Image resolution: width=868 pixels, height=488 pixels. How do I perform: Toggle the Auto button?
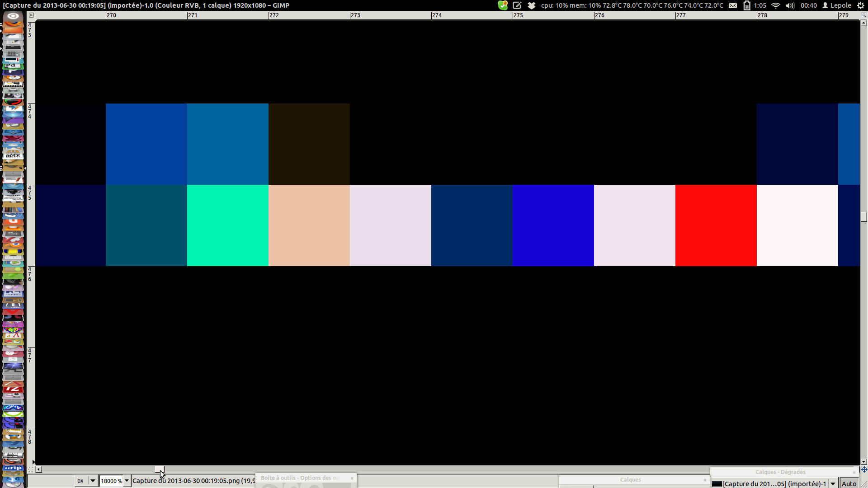click(x=849, y=483)
